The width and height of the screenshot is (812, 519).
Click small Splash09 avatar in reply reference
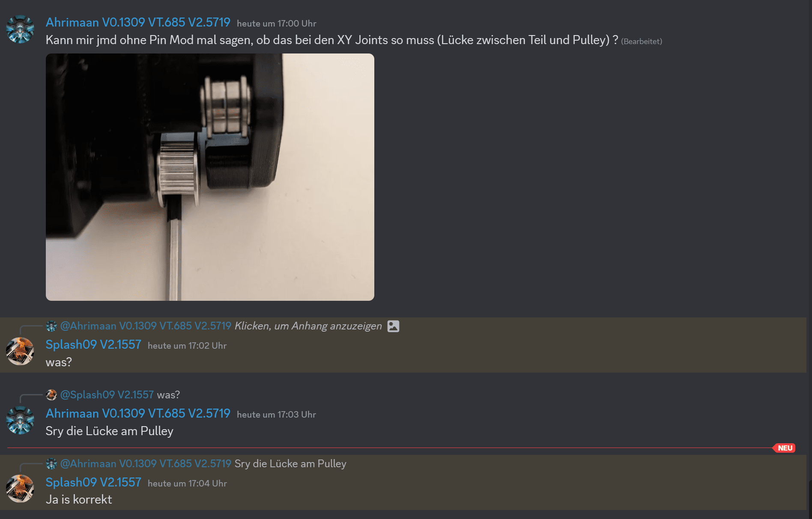point(51,394)
